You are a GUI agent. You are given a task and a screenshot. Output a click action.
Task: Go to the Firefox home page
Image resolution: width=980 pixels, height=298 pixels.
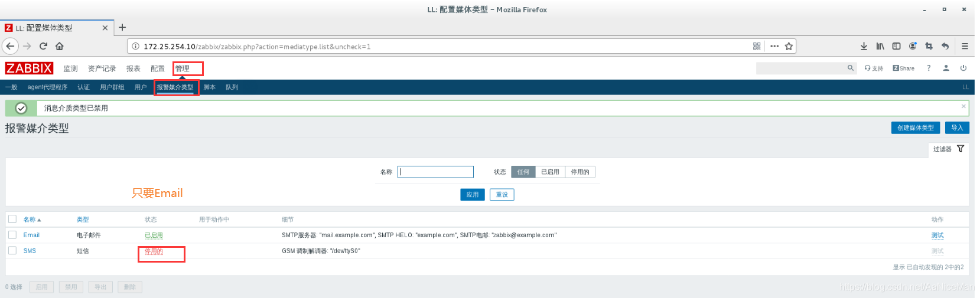tap(60, 46)
